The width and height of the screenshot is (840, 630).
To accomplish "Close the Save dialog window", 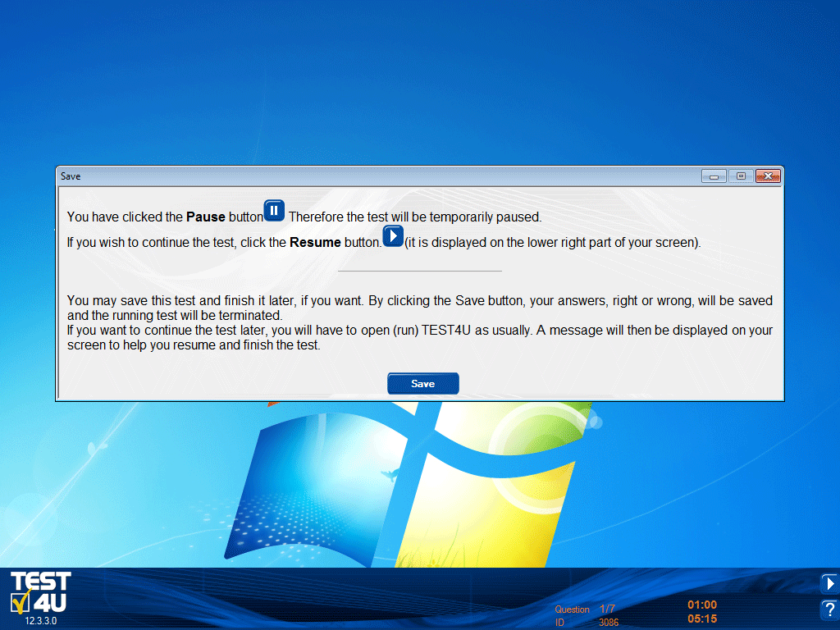I will point(768,176).
